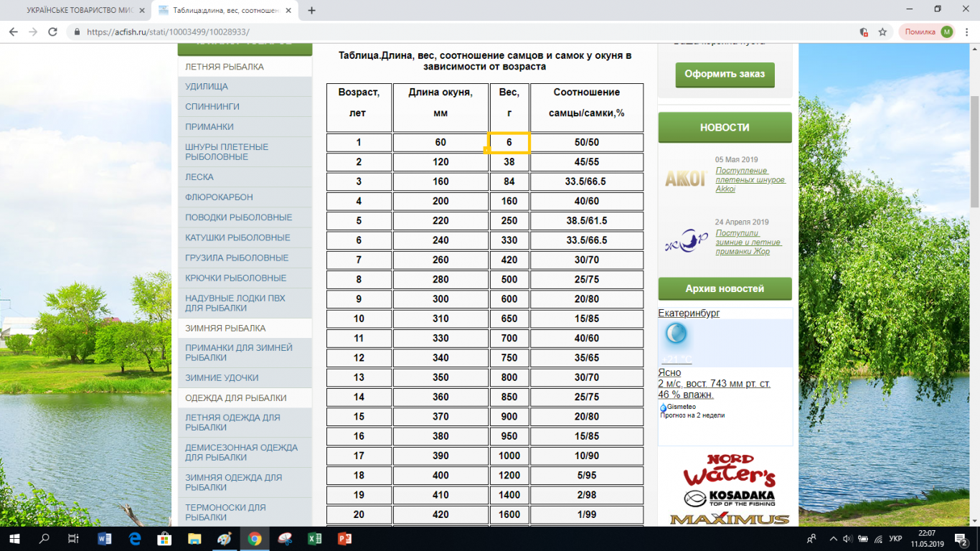Open news about плетеных шнуров Akkoi

(x=750, y=180)
